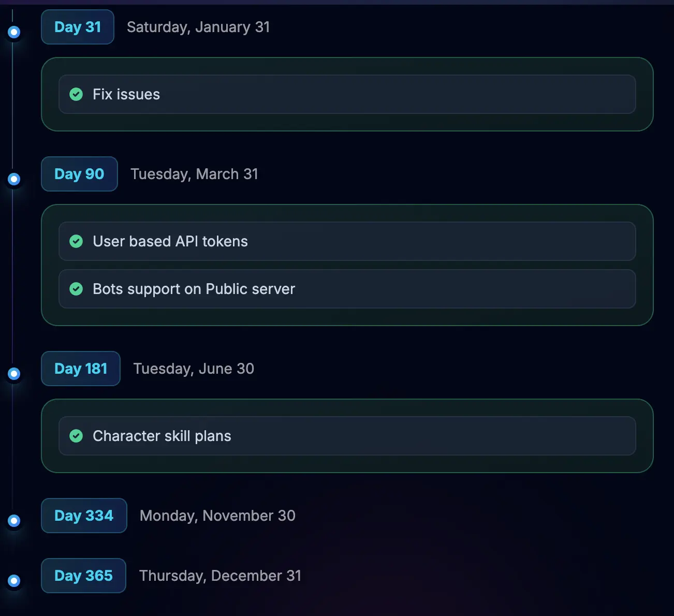Click the vertical timeline line near Day 334

[x=13, y=487]
